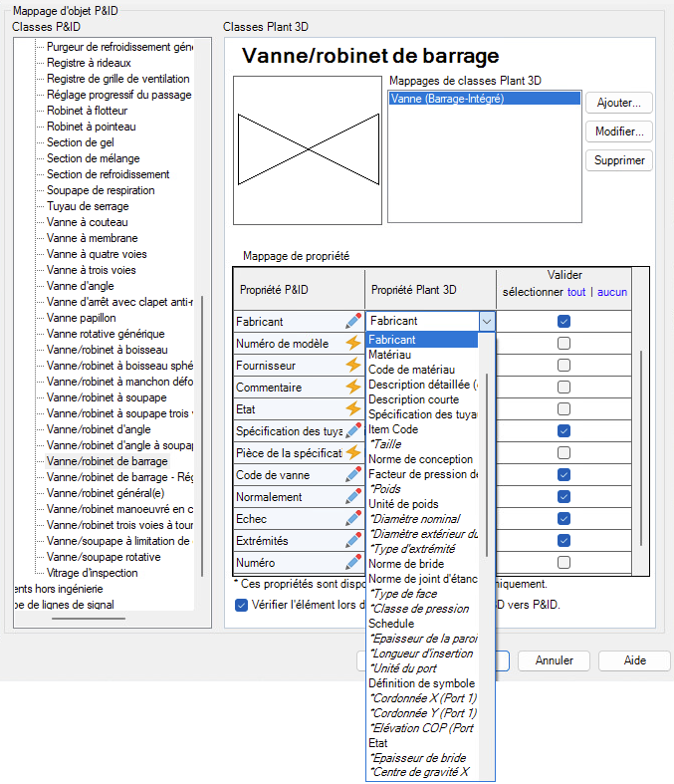This screenshot has height=784, width=674.
Task: Click the lightning icon beside Commentaire
Action: point(353,387)
